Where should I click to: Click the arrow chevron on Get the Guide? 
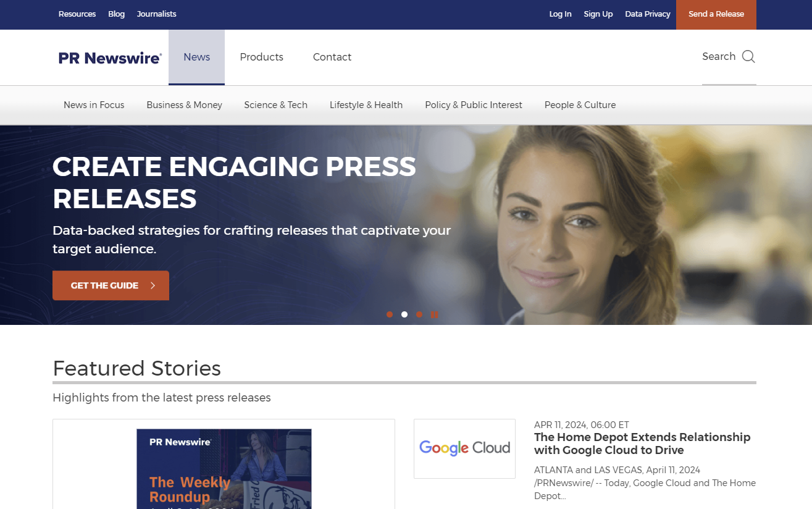point(153,285)
